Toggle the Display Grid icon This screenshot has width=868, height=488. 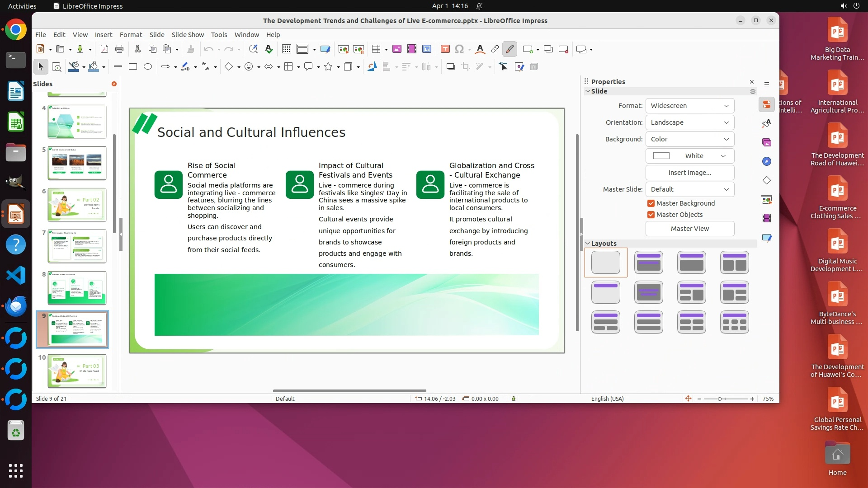click(x=286, y=49)
